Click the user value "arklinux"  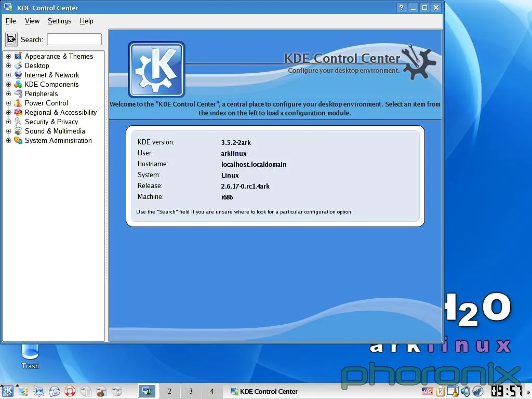click(234, 153)
